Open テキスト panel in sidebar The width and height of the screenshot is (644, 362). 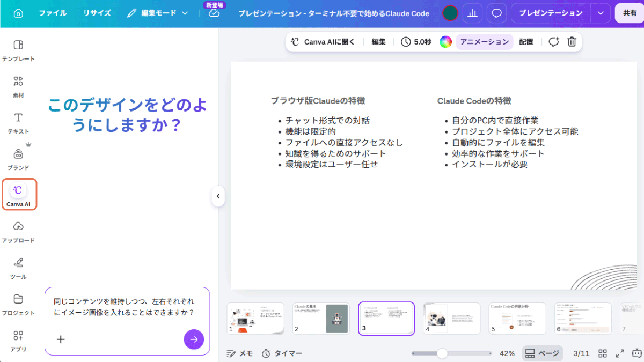[x=18, y=123]
